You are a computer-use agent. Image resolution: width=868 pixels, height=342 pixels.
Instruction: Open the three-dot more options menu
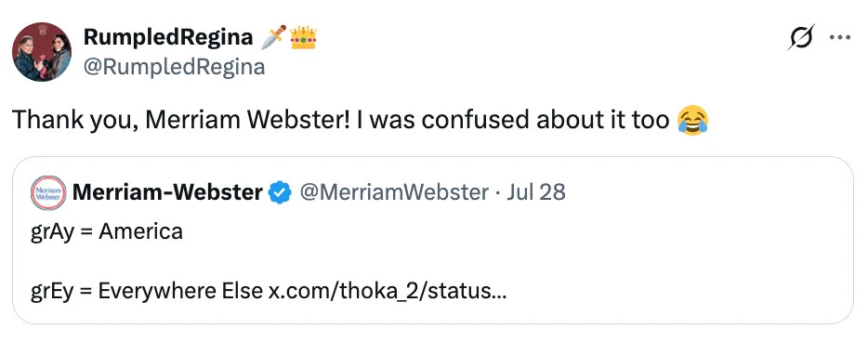click(x=839, y=37)
